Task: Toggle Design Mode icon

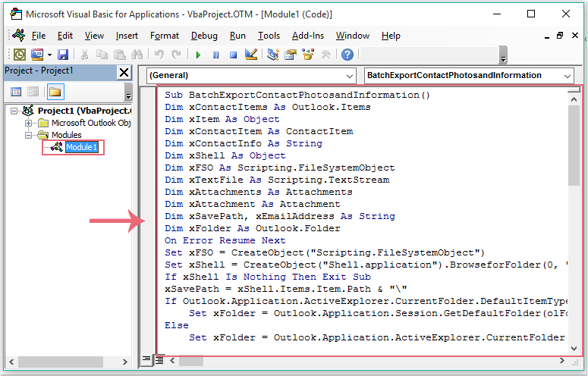Action: tap(251, 55)
